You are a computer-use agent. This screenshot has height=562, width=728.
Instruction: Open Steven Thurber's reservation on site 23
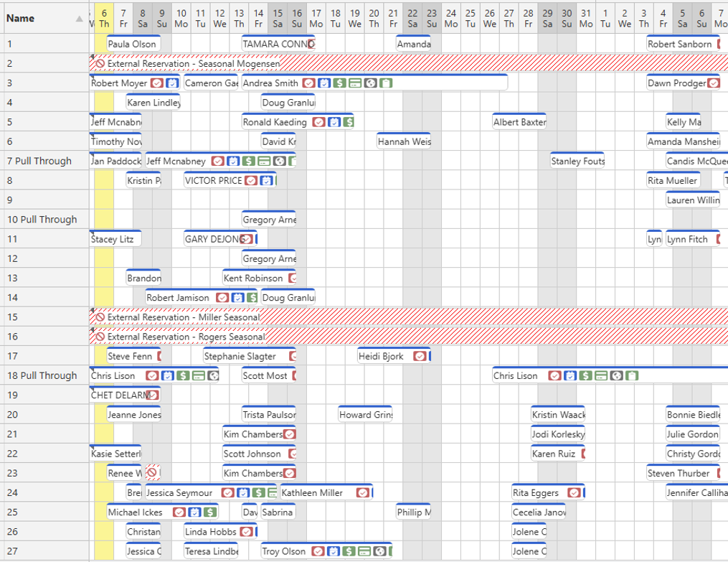[x=683, y=473]
